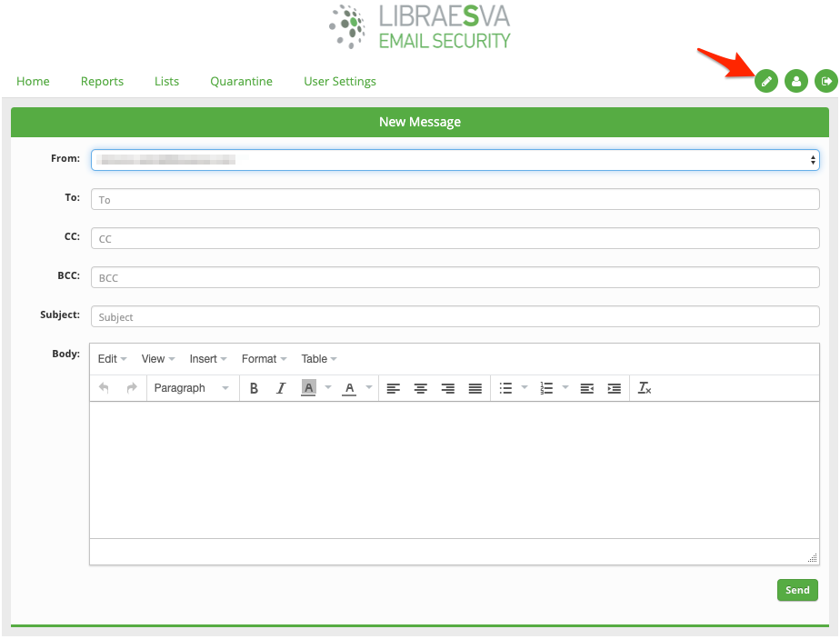Open the From address dropdown
This screenshot has height=639, width=840.
tap(455, 160)
